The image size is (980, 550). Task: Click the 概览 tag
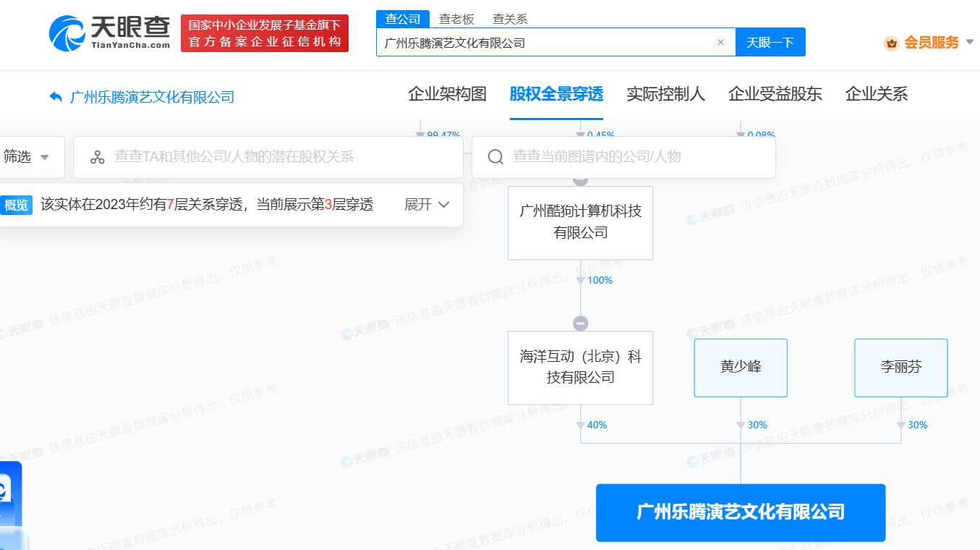click(x=16, y=205)
